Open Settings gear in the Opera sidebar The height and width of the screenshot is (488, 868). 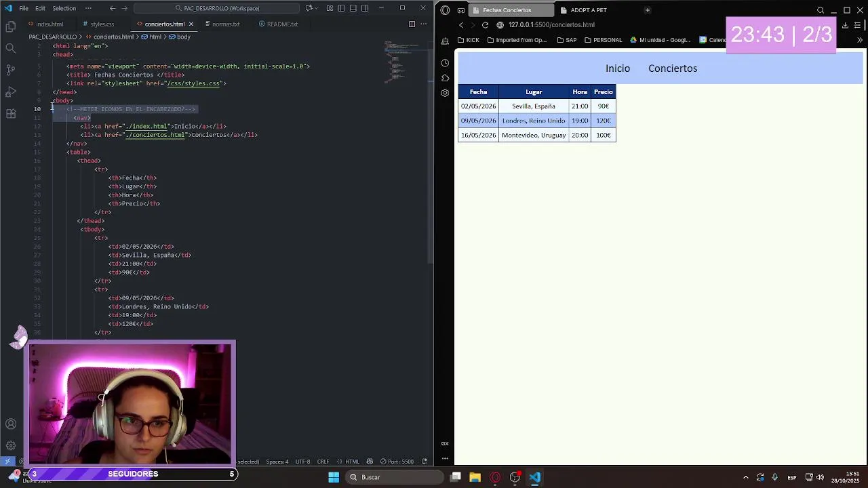[445, 93]
